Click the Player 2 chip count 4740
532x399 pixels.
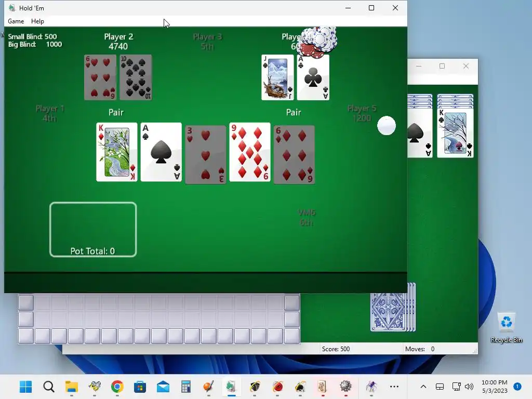tap(118, 46)
